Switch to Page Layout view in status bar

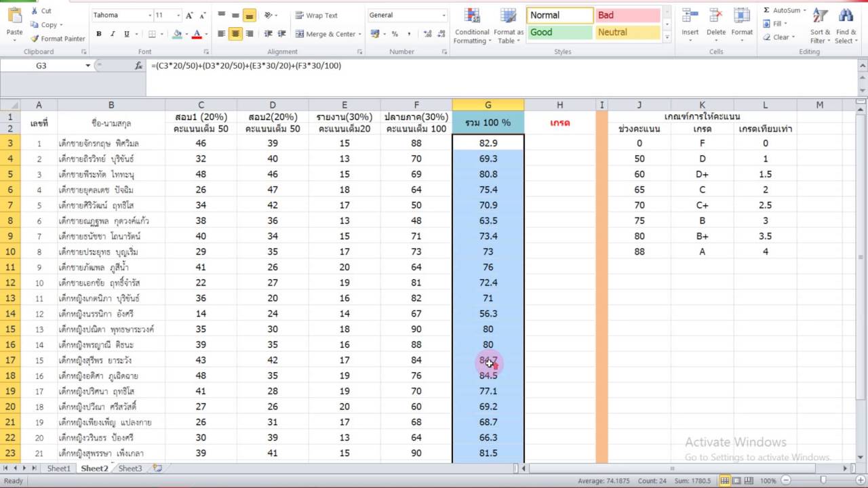click(737, 481)
